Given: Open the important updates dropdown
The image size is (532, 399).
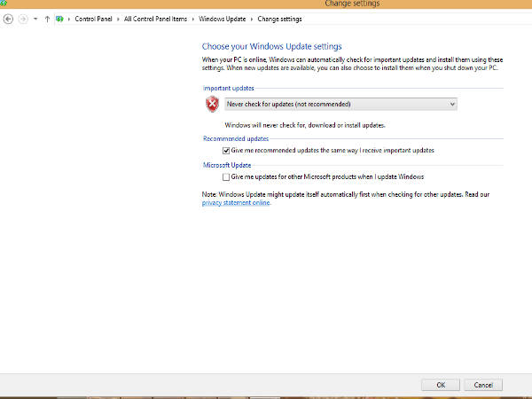Looking at the screenshot, I should [340, 104].
